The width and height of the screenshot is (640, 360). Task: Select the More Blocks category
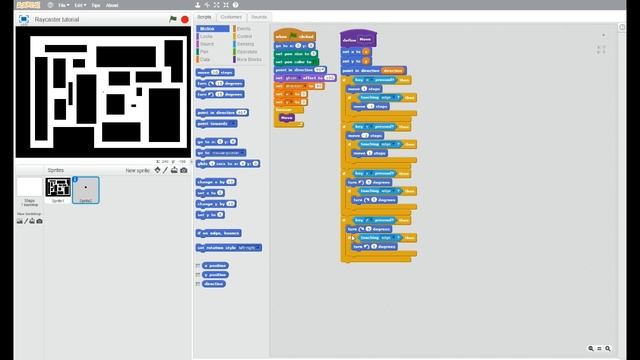coord(249,60)
